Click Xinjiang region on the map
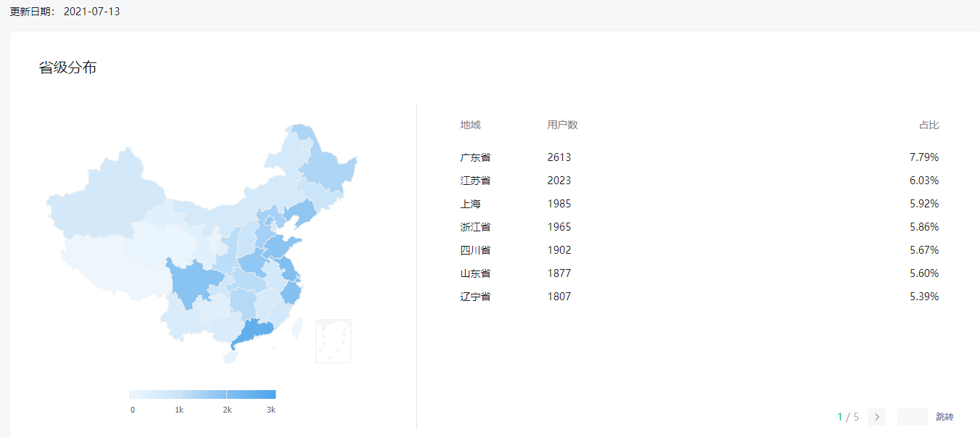 tap(102, 196)
